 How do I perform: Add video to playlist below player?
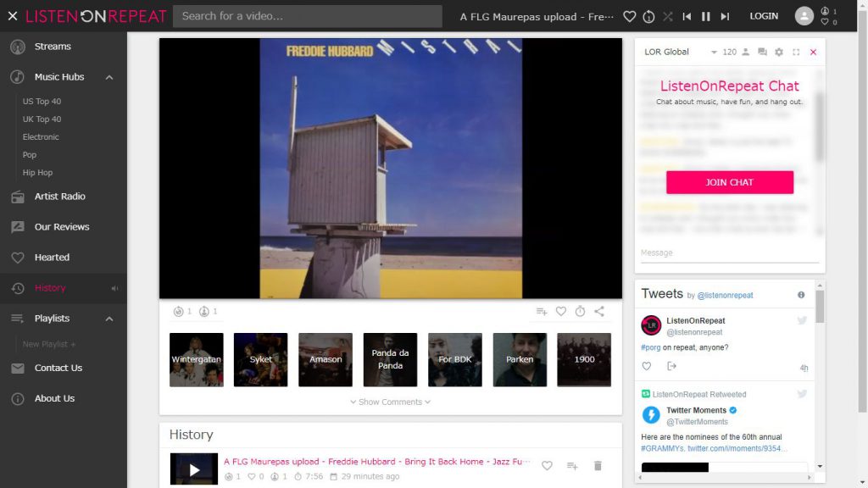coord(542,312)
